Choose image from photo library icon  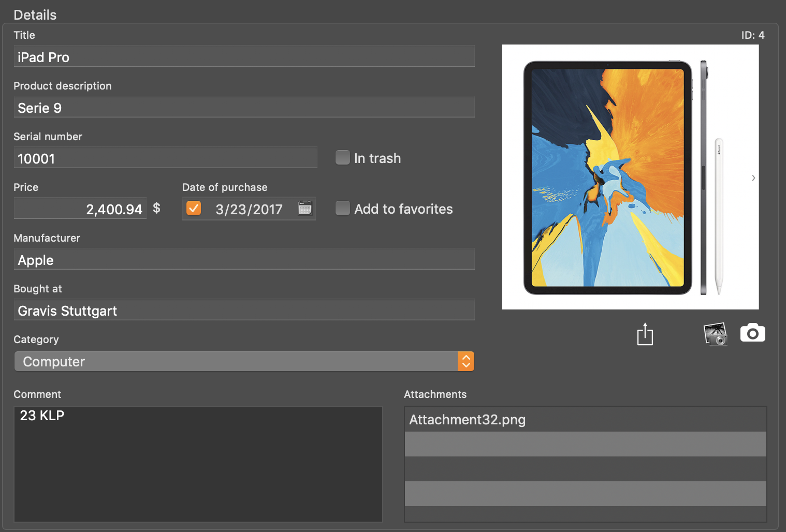pyautogui.click(x=716, y=334)
